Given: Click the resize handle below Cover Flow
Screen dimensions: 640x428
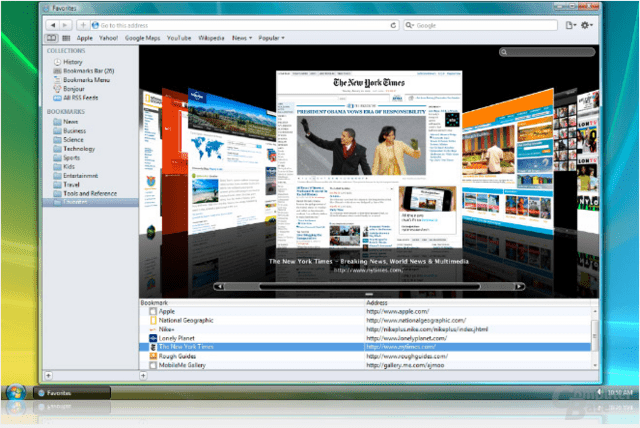Looking at the screenshot, I should click(369, 294).
